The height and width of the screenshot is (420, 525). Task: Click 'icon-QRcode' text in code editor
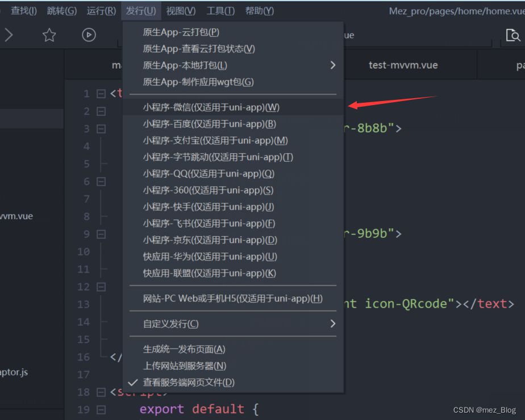(406, 304)
